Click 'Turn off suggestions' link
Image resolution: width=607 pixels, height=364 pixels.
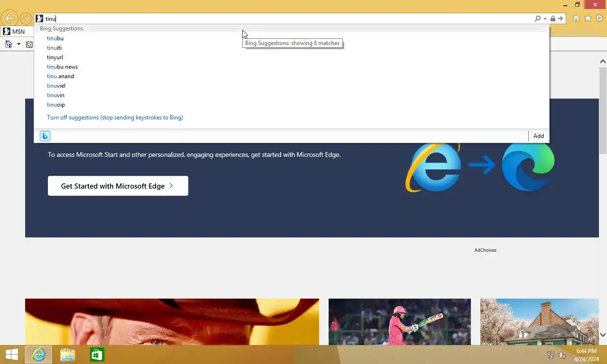115,118
